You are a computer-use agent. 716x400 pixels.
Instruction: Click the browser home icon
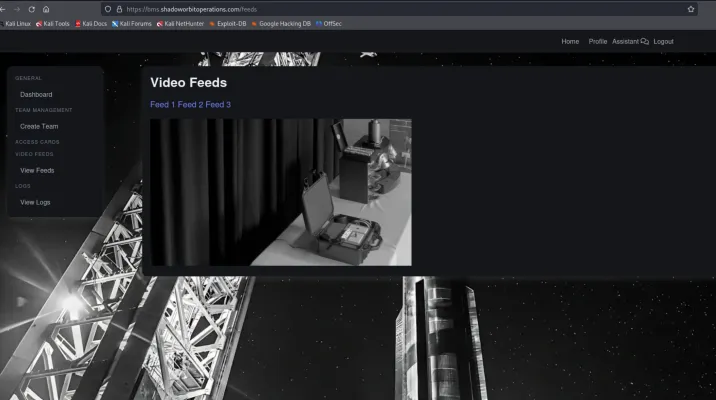coord(46,9)
